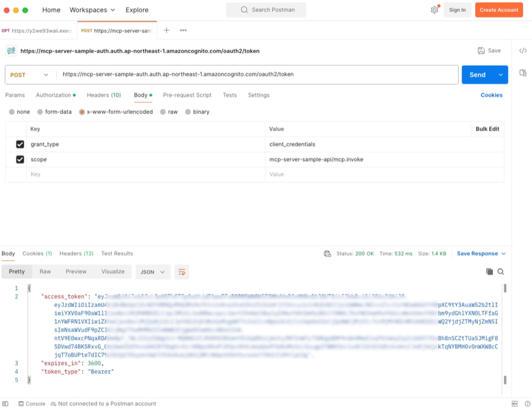Open the Pre-request Script tab

tap(187, 95)
